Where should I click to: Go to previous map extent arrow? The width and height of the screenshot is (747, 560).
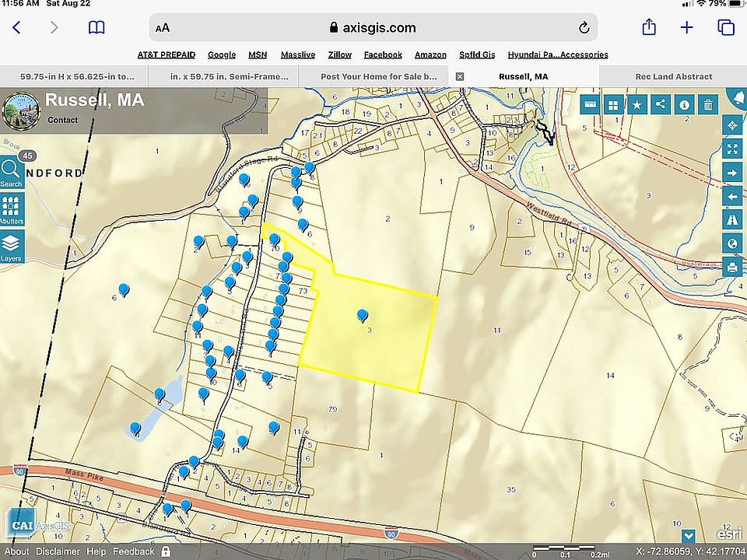(x=733, y=196)
